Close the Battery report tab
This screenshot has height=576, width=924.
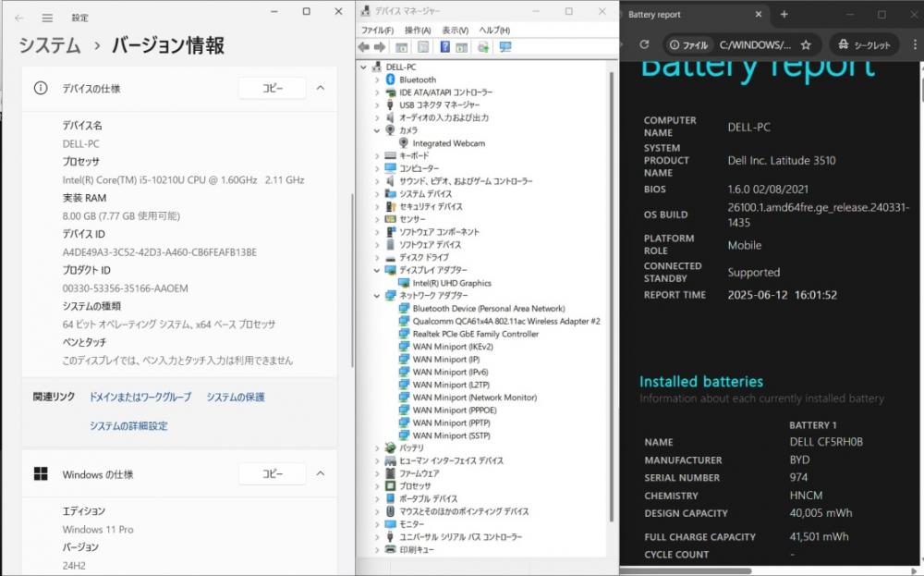click(x=759, y=14)
